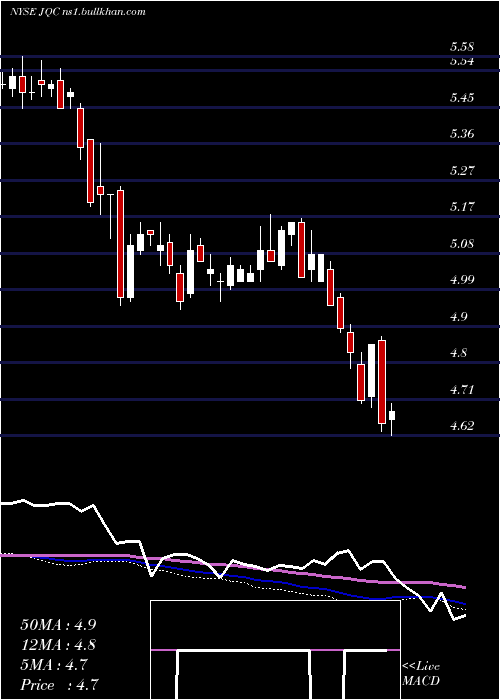Click the 4.9 price axis label
Screen dimensions: 500x700
tap(458, 317)
